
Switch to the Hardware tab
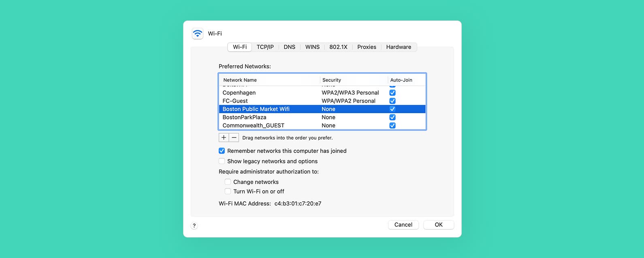tap(399, 47)
